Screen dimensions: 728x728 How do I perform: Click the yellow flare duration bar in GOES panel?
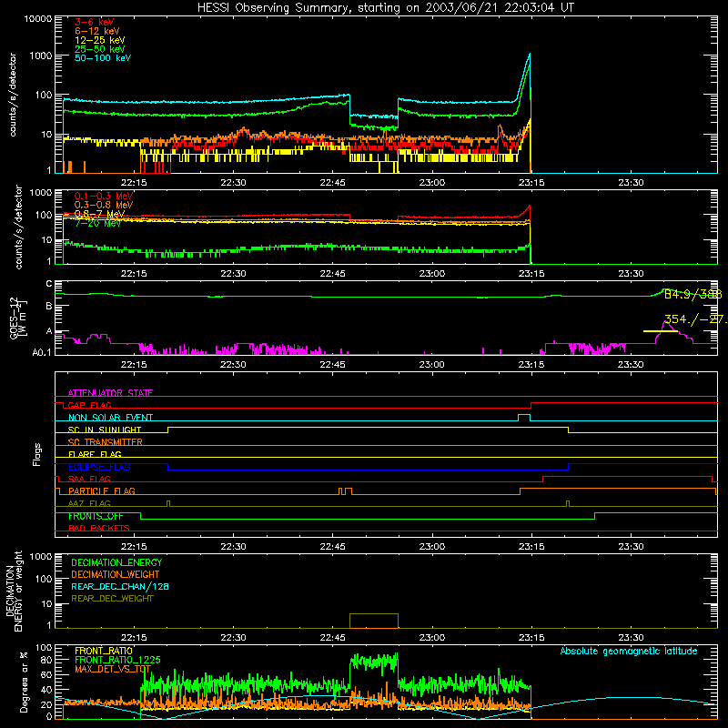tap(660, 331)
